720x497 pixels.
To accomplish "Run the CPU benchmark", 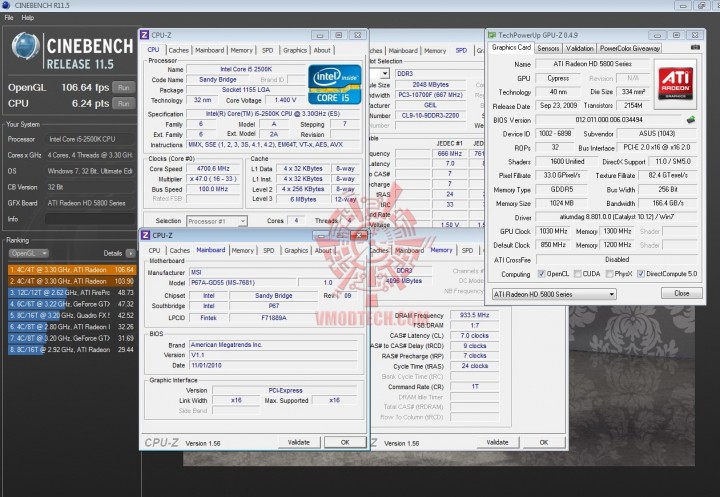I will [124, 103].
